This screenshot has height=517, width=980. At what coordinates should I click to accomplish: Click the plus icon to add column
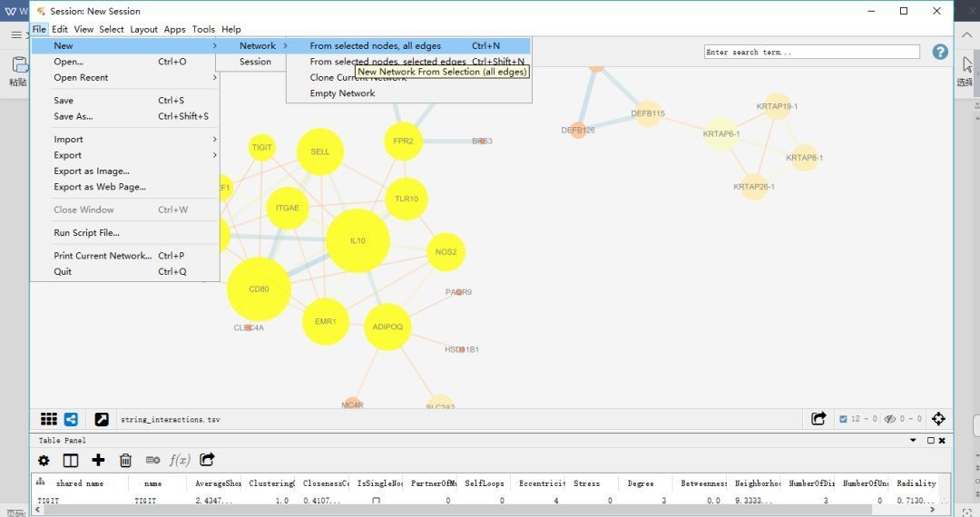(x=98, y=460)
